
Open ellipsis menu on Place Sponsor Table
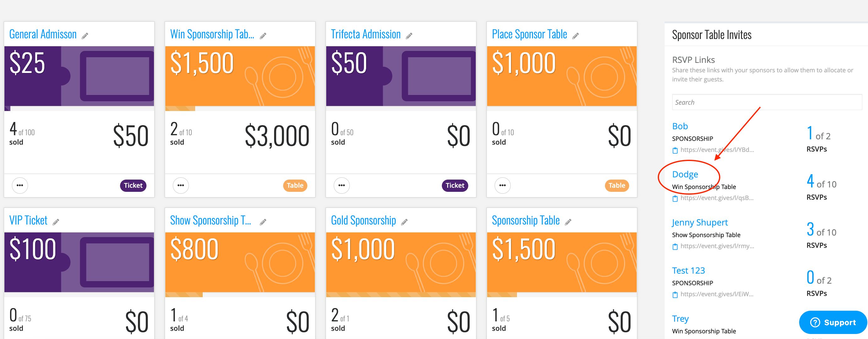tap(503, 186)
